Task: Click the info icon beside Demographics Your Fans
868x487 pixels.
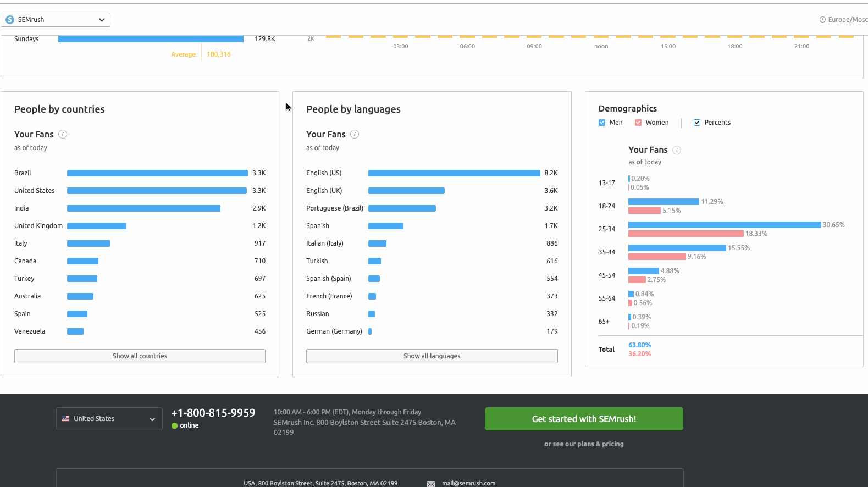Action: point(677,150)
